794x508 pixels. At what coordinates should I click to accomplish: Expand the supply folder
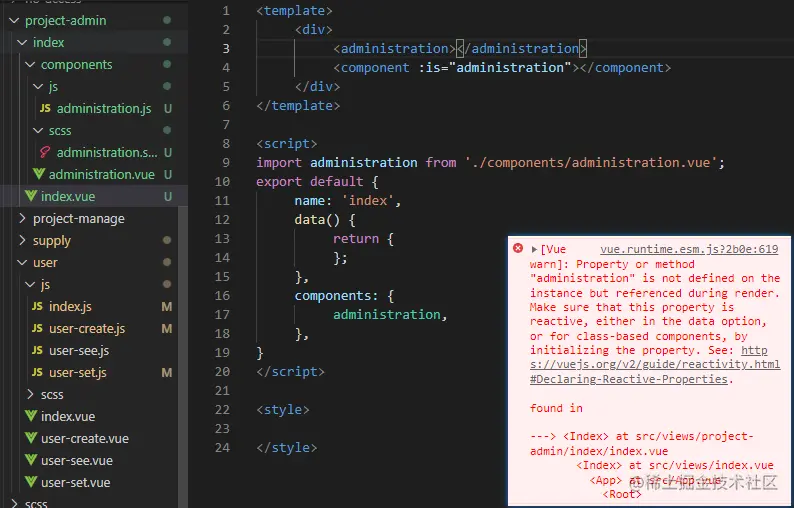coord(22,240)
